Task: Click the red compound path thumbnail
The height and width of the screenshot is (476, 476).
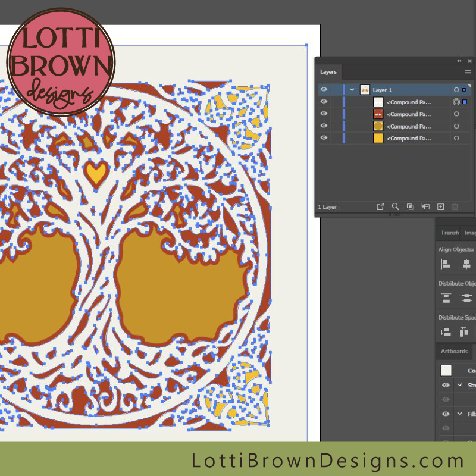Action: pos(378,114)
